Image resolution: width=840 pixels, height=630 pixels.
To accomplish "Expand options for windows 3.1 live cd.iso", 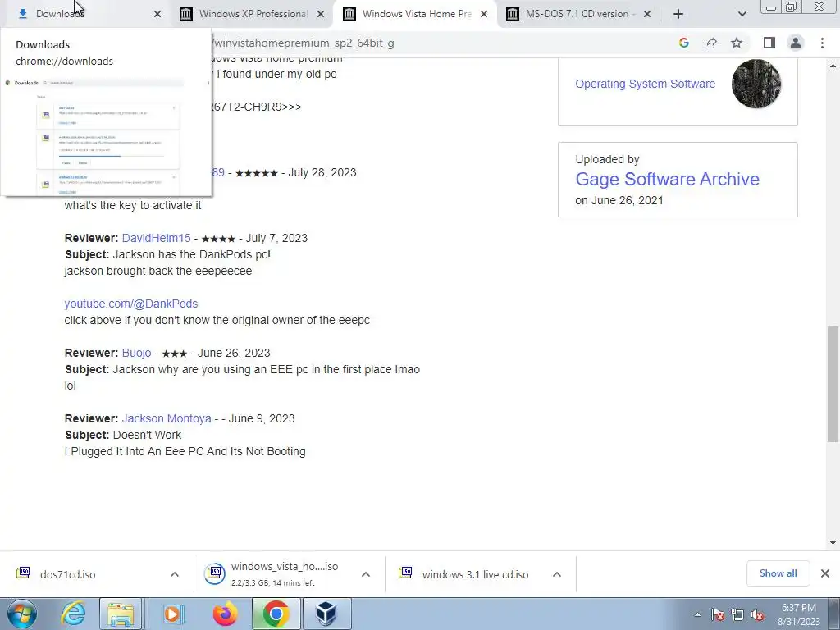I will click(557, 574).
